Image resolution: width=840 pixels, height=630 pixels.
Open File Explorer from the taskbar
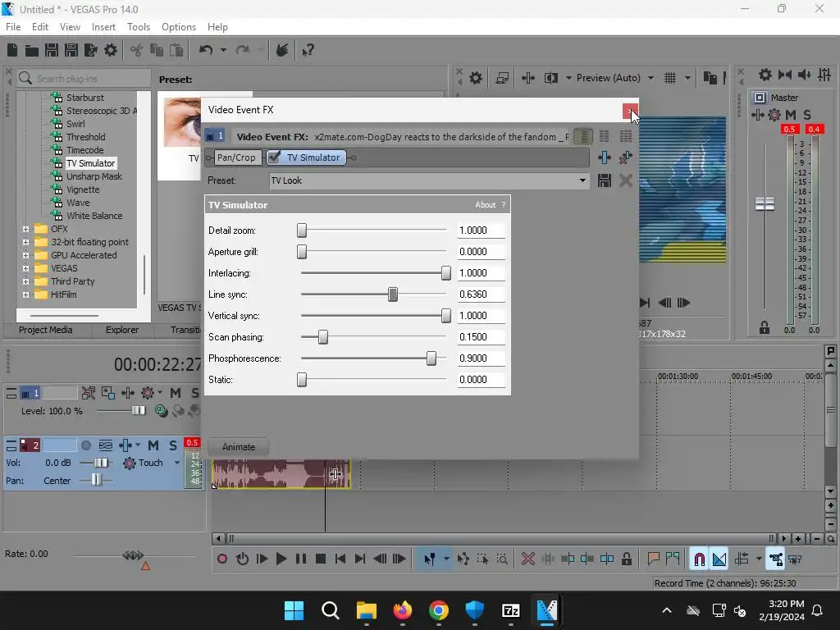[x=367, y=610]
